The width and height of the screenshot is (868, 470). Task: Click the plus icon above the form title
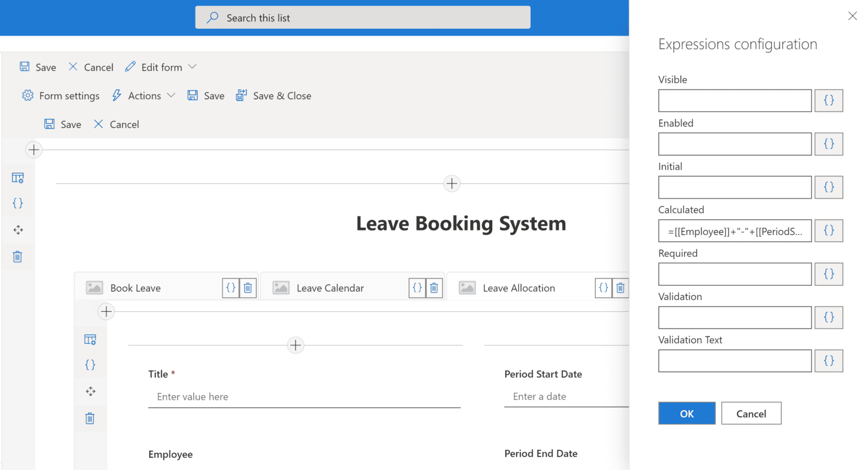click(x=451, y=183)
